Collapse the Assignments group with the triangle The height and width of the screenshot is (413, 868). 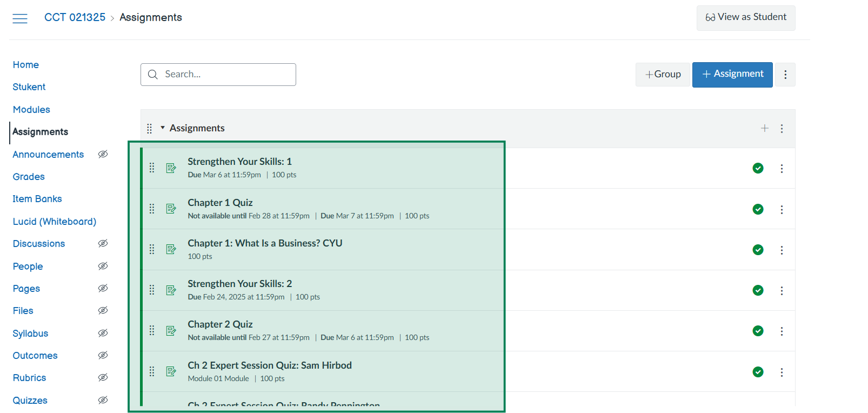(163, 128)
